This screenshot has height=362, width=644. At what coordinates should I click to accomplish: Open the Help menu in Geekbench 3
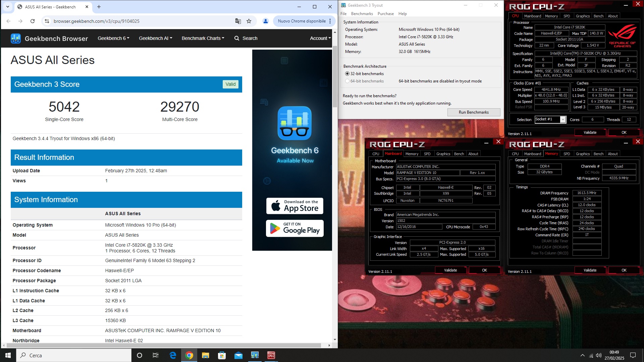(402, 14)
